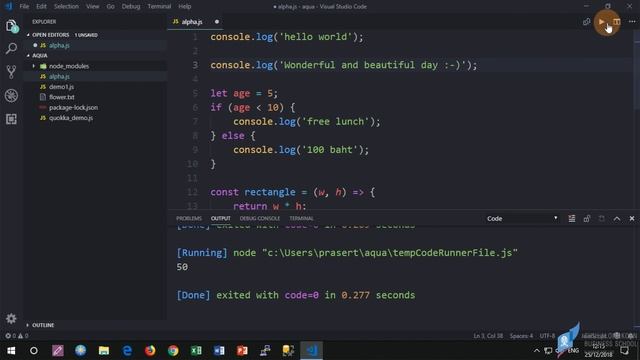Click the 'hello world' code line
Image resolution: width=640 pixels, height=360 pixels.
coord(287,37)
